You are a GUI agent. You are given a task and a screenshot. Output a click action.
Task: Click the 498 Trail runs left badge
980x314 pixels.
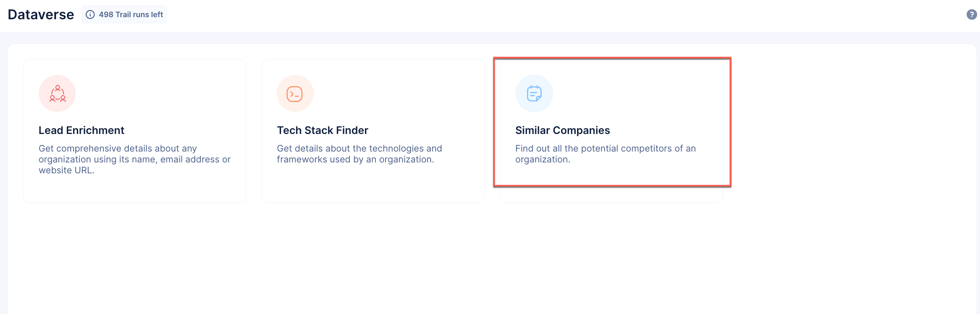[124, 15]
